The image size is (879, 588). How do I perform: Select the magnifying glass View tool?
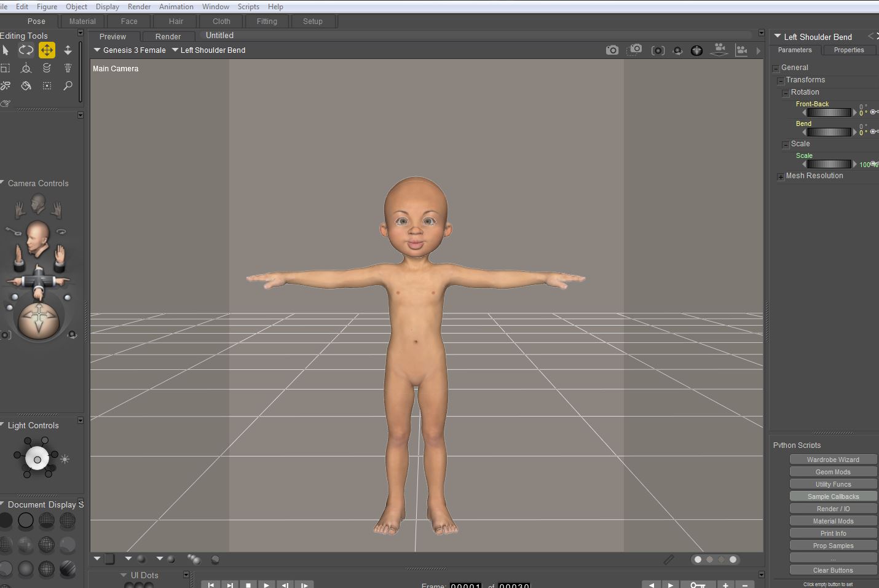point(68,86)
